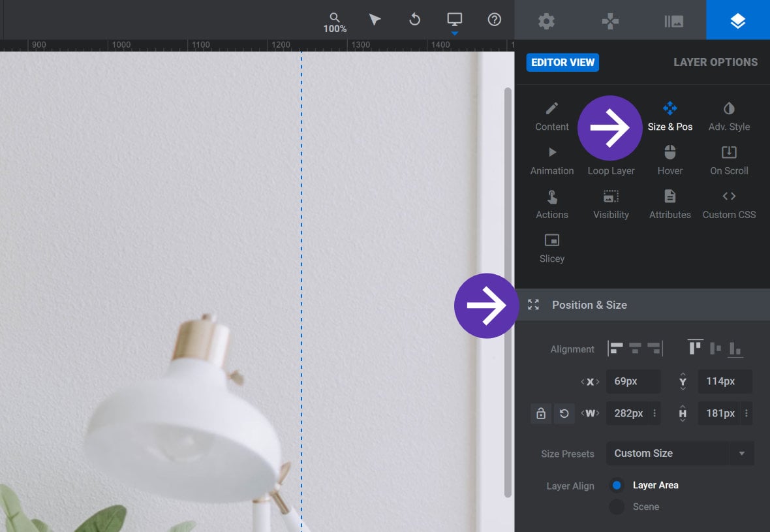
Task: Click the white desk lamp image on canvas
Action: pos(196,422)
